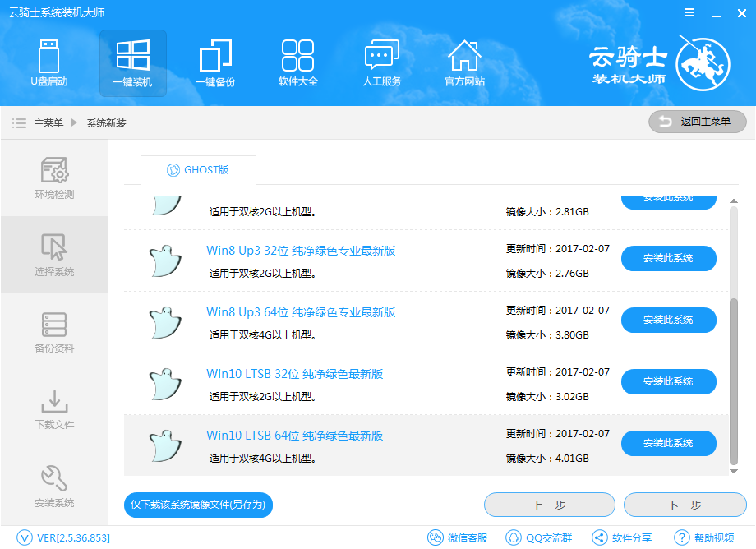The height and width of the screenshot is (549, 756).
Task: Click the system list scrollbar thumb
Action: (x=733, y=381)
